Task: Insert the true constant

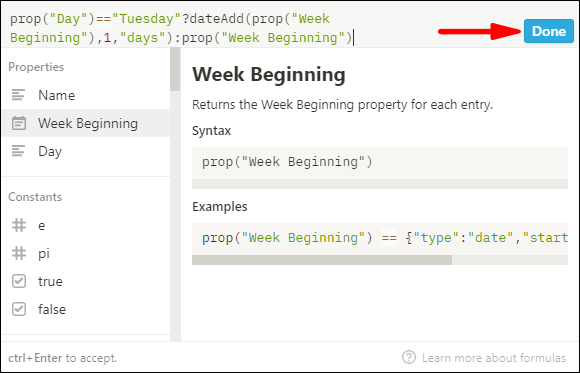Action: [86, 281]
